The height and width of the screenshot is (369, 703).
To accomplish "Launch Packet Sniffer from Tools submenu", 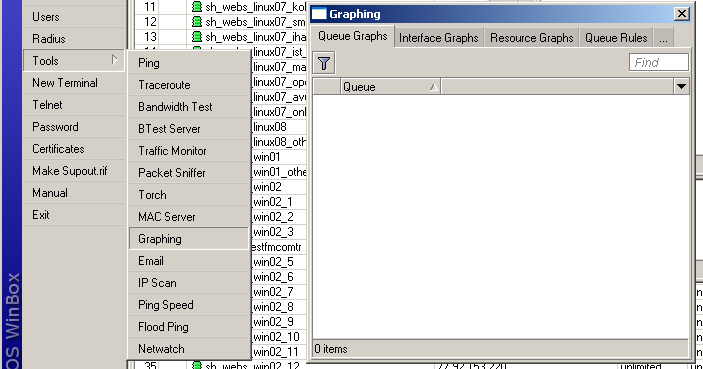I will (189, 173).
